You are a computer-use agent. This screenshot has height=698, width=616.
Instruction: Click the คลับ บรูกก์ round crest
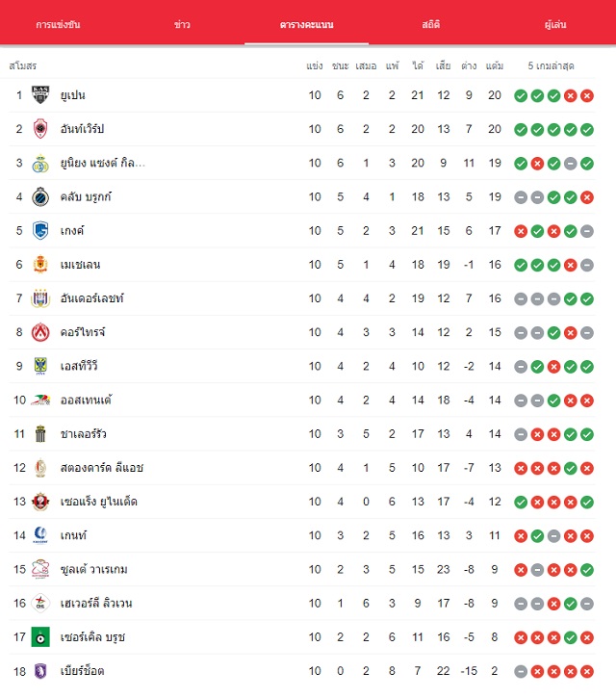pos(40,196)
